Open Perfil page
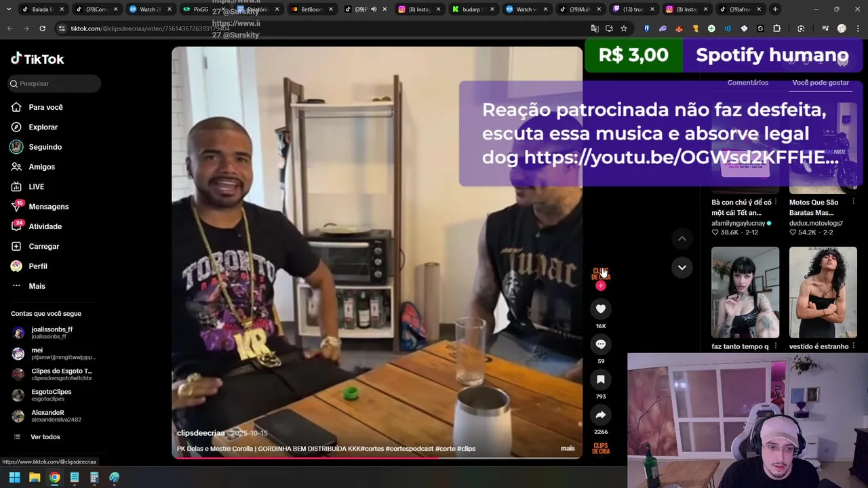This screenshot has width=868, height=488. pyautogui.click(x=37, y=266)
